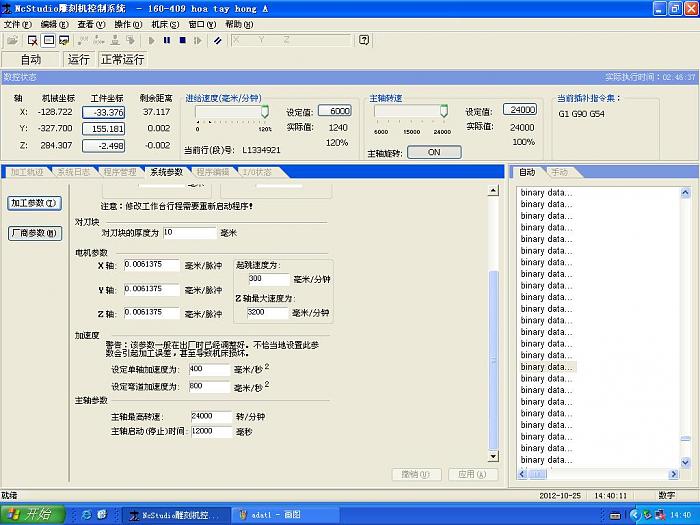Viewport: 700px width, 525px height.
Task: Select the 系统参数 tab
Action: (167, 172)
